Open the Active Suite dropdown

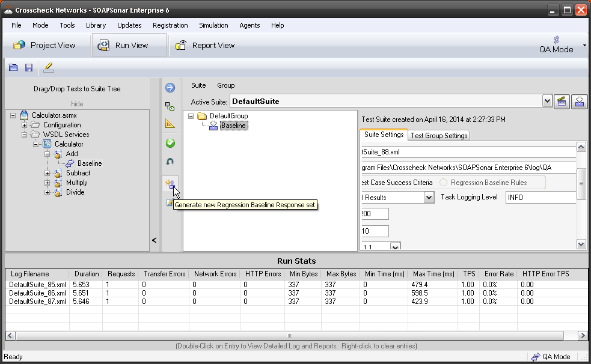click(x=547, y=101)
